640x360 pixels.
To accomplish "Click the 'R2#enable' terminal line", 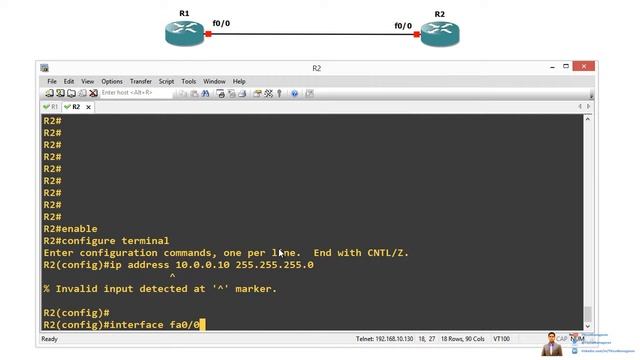I will pyautogui.click(x=71, y=229).
